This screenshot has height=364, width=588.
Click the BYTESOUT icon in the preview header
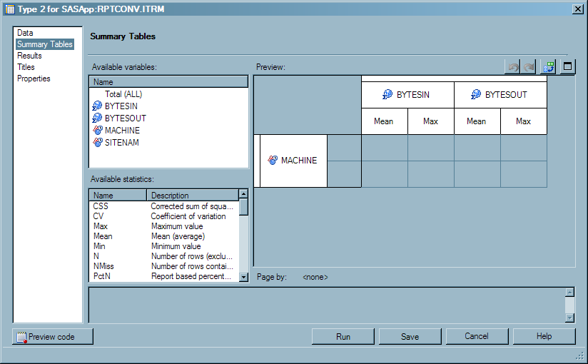[x=476, y=94]
